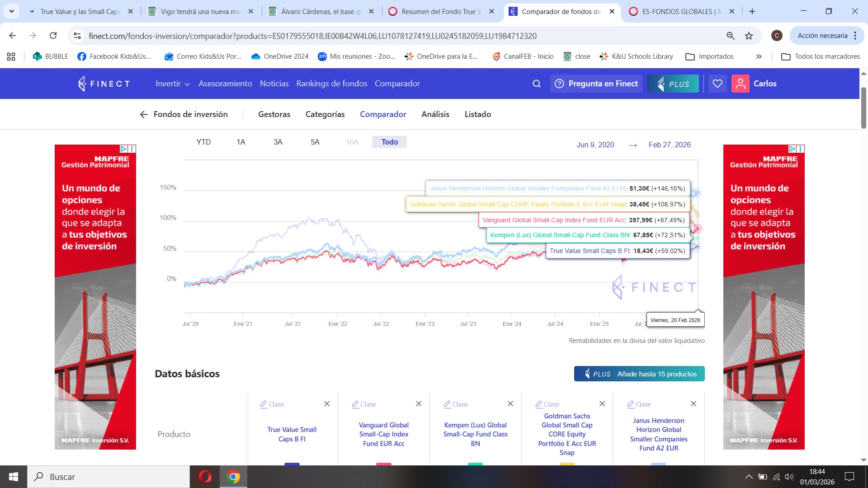Select the YTD time range
Screen dimensions: 868x488
tap(203, 142)
